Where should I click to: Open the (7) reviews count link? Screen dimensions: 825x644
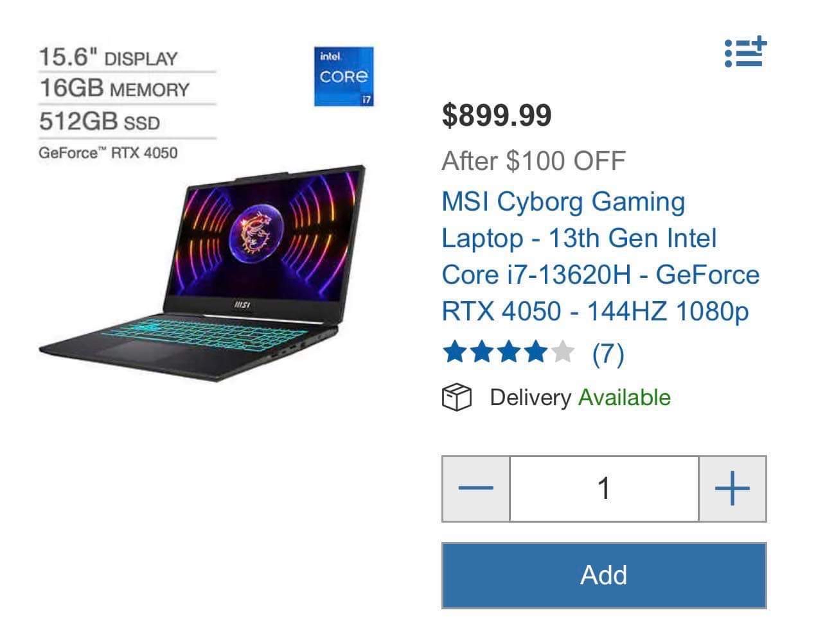(x=608, y=353)
